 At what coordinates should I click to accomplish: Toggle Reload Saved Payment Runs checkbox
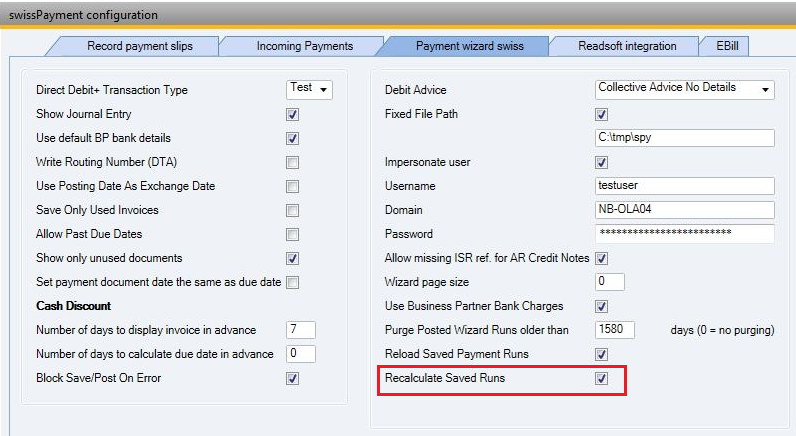(602, 354)
